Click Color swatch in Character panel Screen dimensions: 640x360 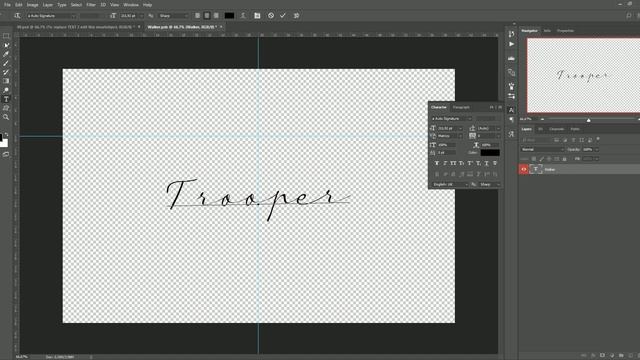click(x=490, y=153)
